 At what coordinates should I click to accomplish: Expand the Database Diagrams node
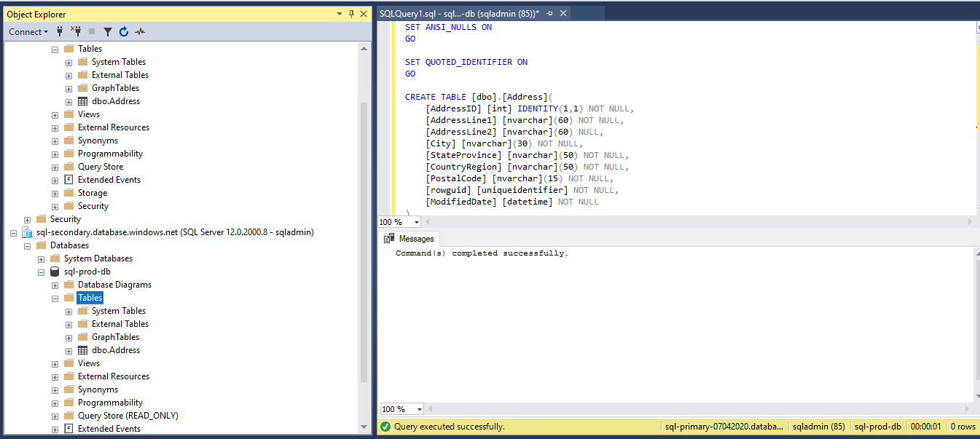(55, 285)
